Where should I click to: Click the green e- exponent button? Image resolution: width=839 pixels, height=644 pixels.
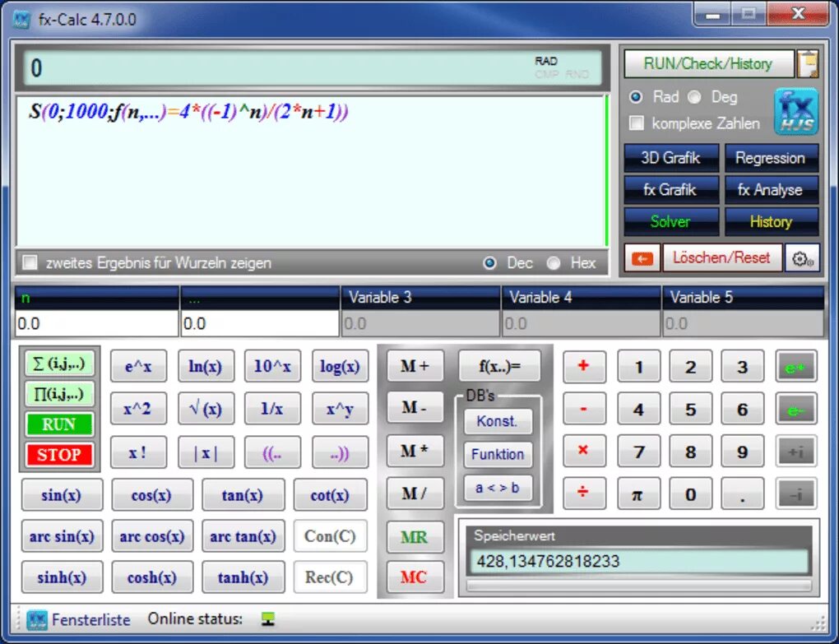coord(796,410)
